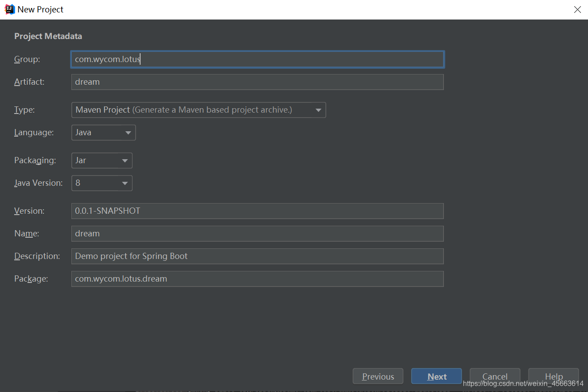The height and width of the screenshot is (392, 588).
Task: Open the Language dropdown showing Java
Action: (103, 133)
